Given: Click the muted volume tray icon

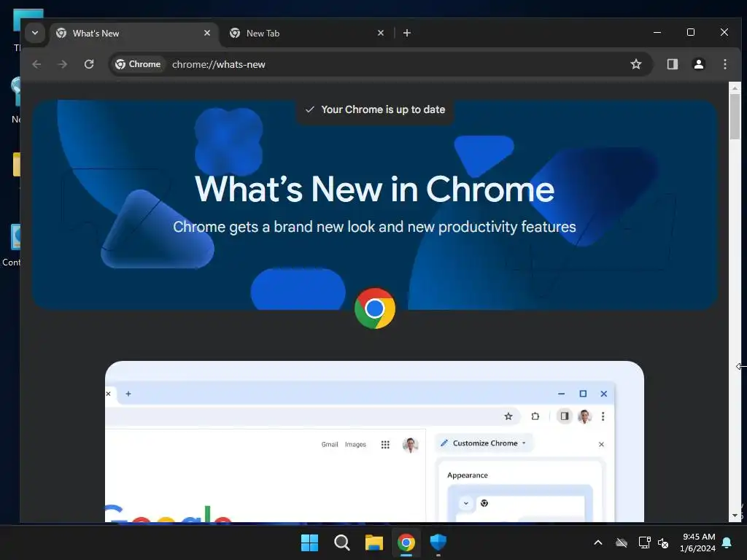Looking at the screenshot, I should (x=662, y=542).
